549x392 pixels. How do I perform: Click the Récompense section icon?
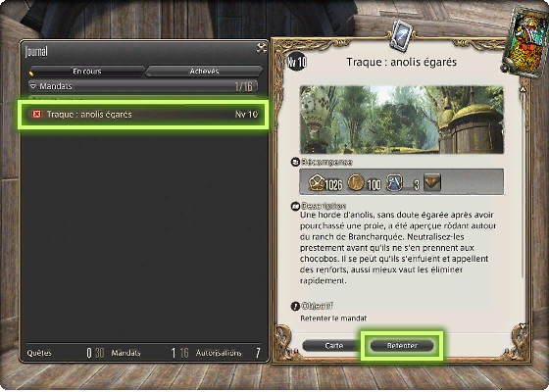click(295, 162)
